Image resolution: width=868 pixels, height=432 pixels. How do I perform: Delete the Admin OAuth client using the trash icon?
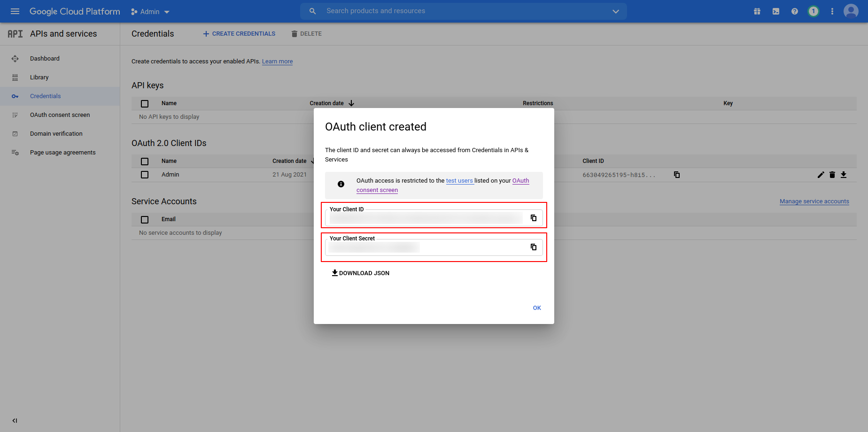point(832,175)
